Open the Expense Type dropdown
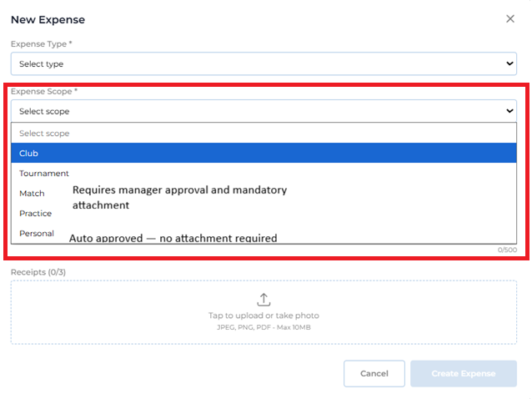Screen dimensions: 532x399 (263, 63)
